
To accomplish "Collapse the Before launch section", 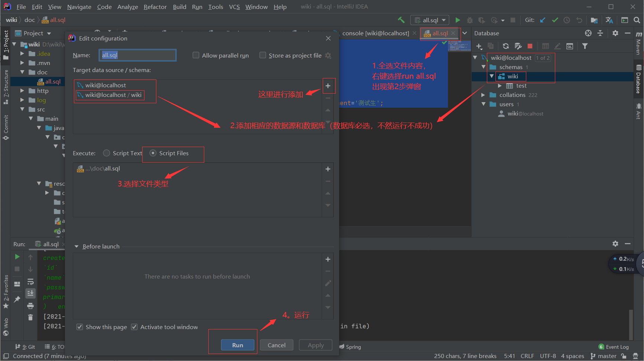I will pos(77,246).
